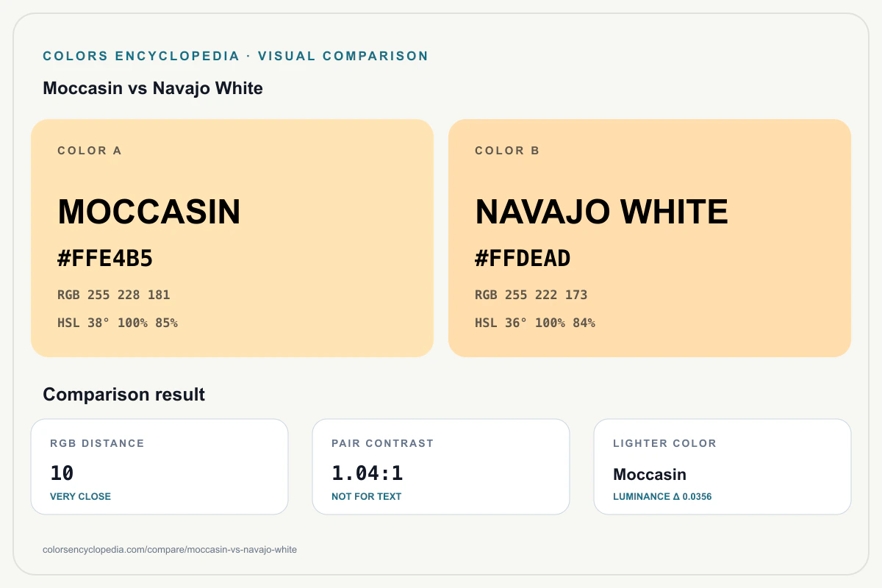Open the Pair Contrast result card
882x588 pixels.
pyautogui.click(x=441, y=467)
